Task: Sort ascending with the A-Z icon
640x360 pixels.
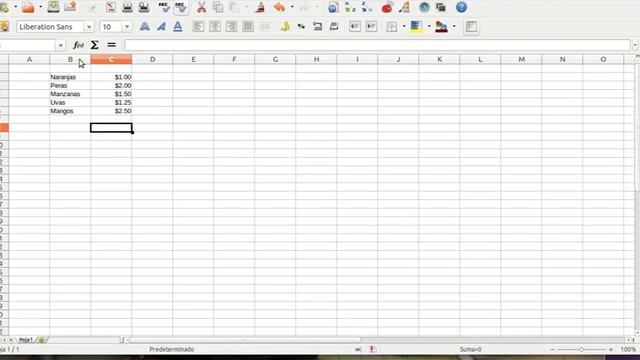Action: (350, 7)
